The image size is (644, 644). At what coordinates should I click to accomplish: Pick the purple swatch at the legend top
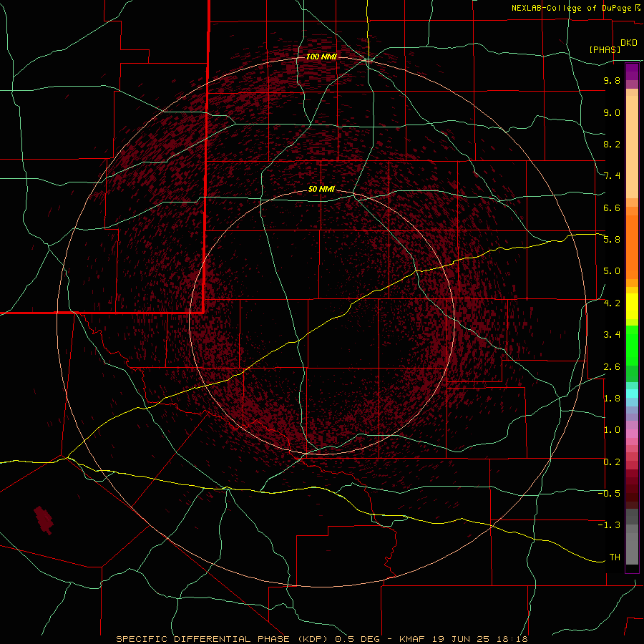click(x=632, y=72)
